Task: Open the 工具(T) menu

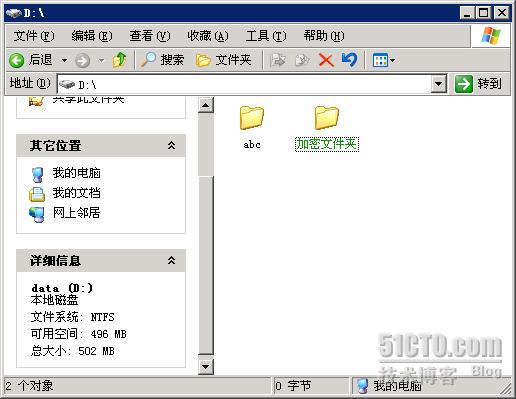Action: point(266,36)
